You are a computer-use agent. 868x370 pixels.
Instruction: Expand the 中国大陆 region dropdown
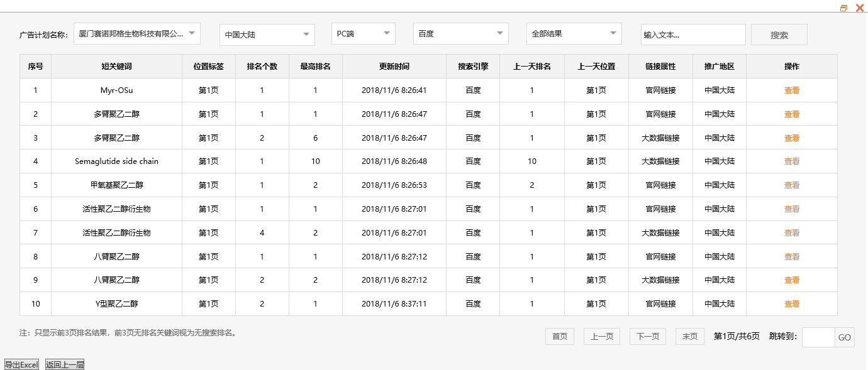tap(266, 35)
